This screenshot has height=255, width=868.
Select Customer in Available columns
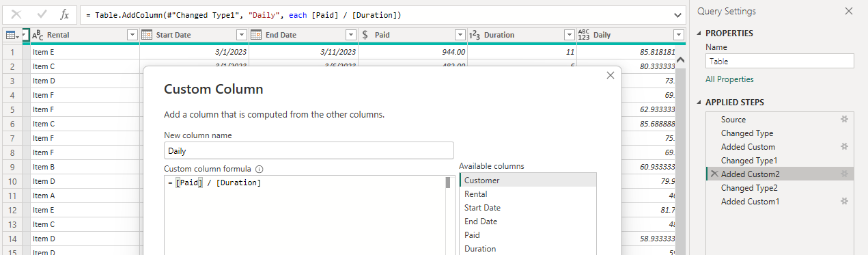point(528,180)
